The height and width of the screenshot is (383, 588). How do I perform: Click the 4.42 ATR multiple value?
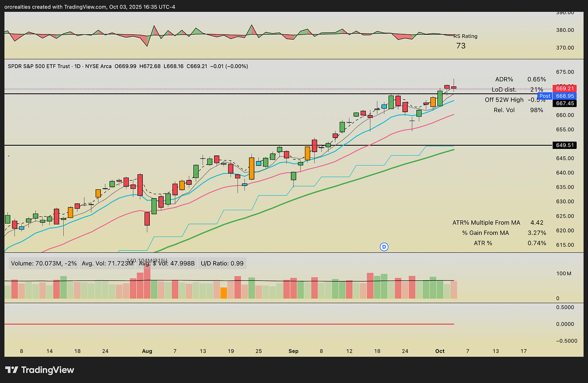coord(537,223)
